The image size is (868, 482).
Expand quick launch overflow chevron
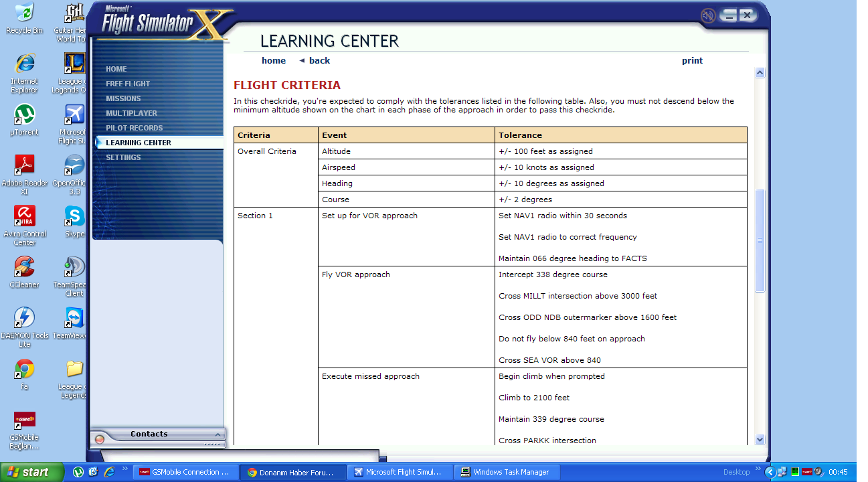[124, 469]
